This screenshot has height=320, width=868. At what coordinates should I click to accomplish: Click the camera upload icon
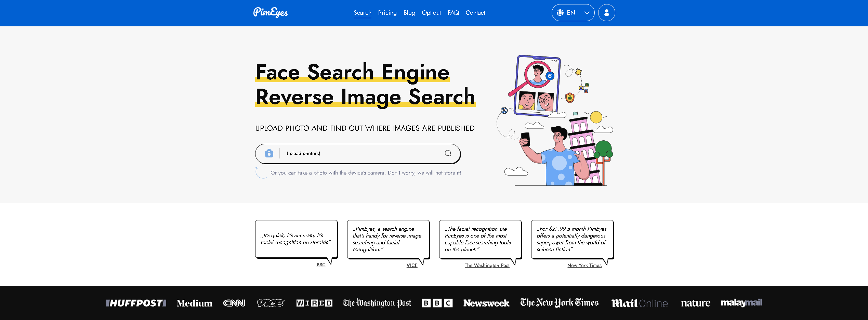(x=269, y=153)
